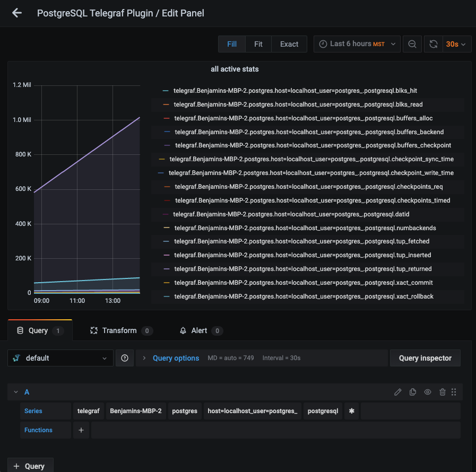The width and height of the screenshot is (476, 472).
Task: Duplicate query A
Action: click(412, 392)
